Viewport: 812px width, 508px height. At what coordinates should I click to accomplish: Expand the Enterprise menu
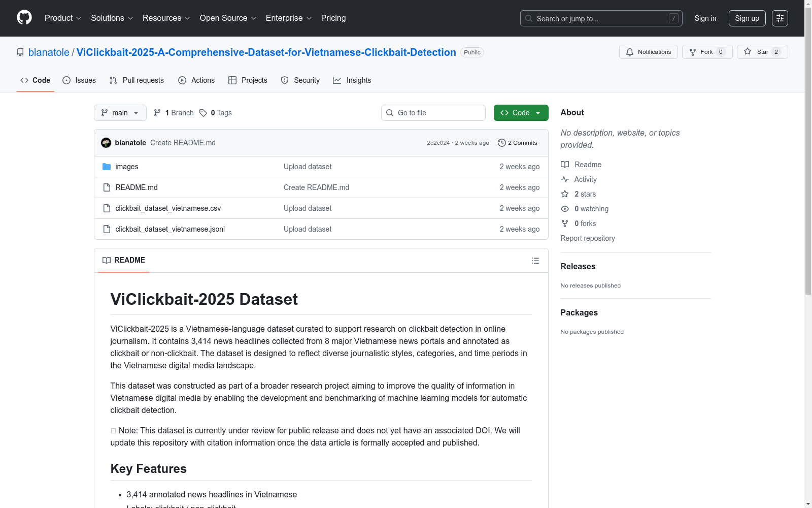[289, 18]
